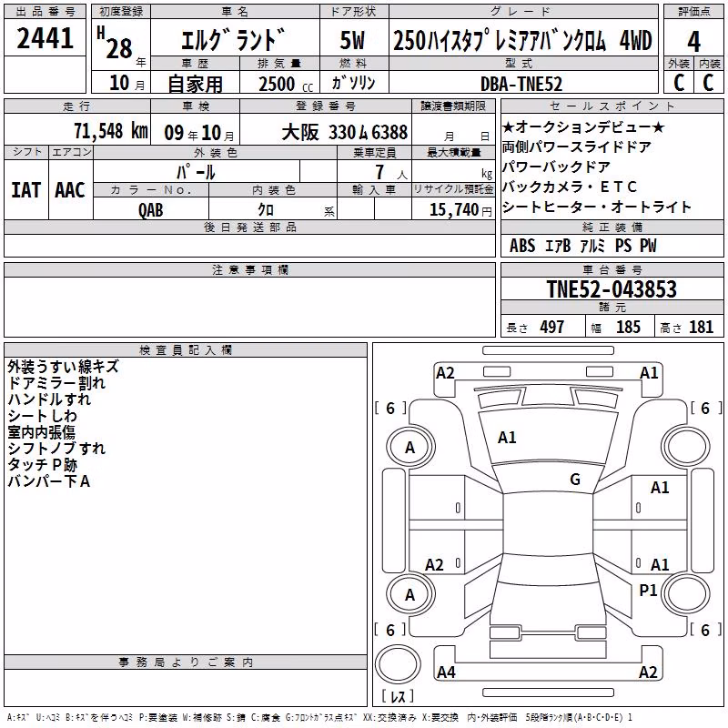This screenshot has height=728, width=728.
Task: Select the セールスポイント header
Action: click(612, 106)
